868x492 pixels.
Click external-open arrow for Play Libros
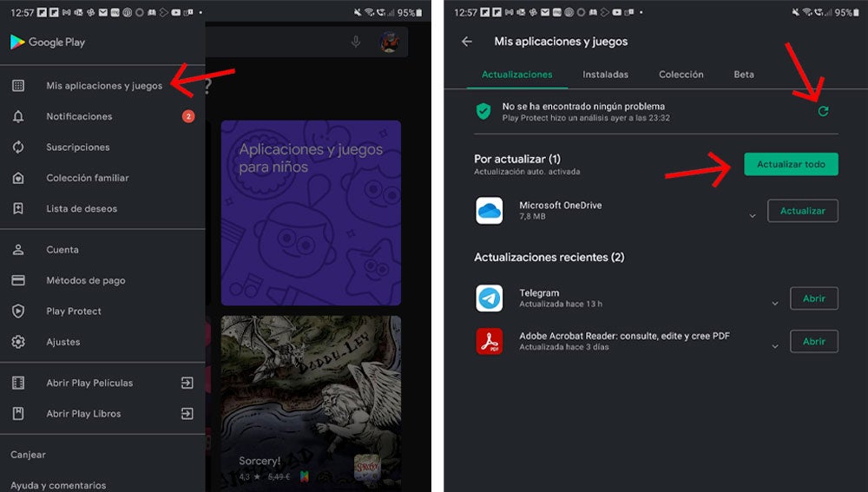[187, 413]
